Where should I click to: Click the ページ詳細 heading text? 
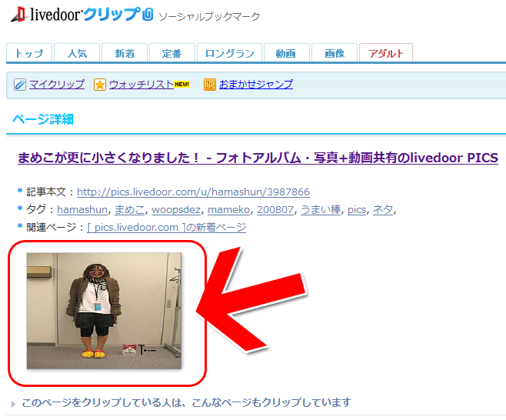tap(43, 119)
